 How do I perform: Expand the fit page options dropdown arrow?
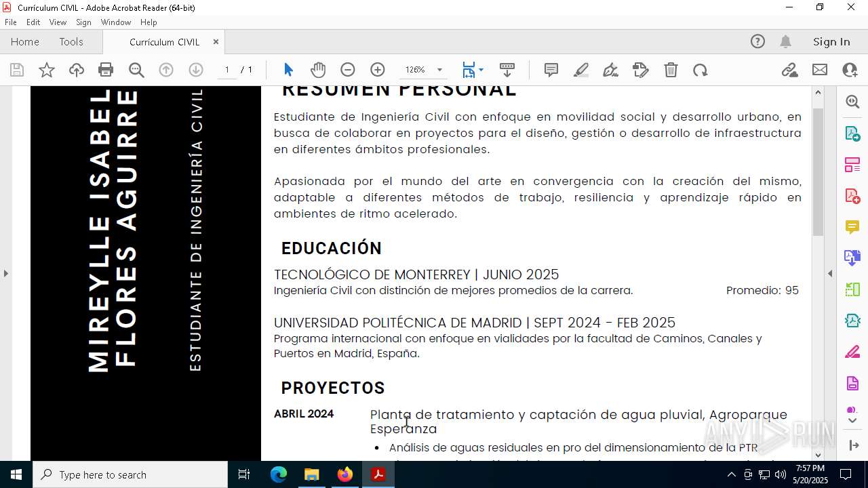tap(481, 70)
